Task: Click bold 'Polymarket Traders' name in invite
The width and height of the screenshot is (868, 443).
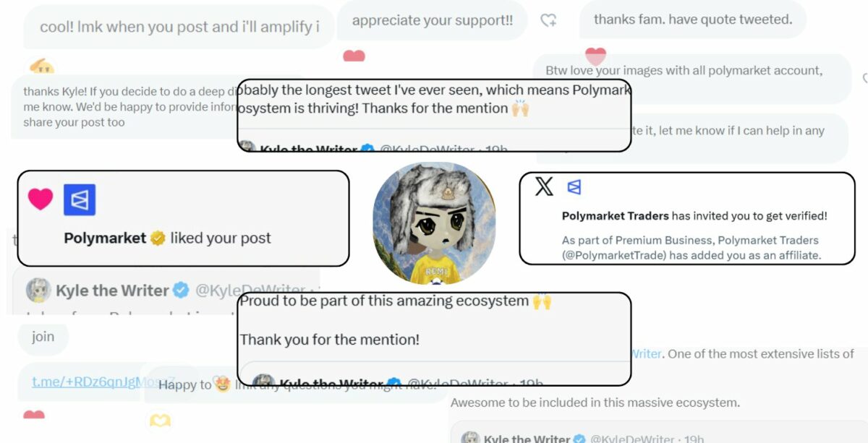Action: coord(615,215)
